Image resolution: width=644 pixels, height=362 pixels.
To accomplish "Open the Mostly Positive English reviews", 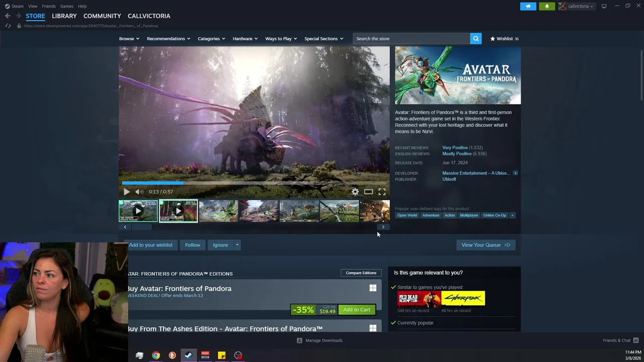I will [457, 154].
